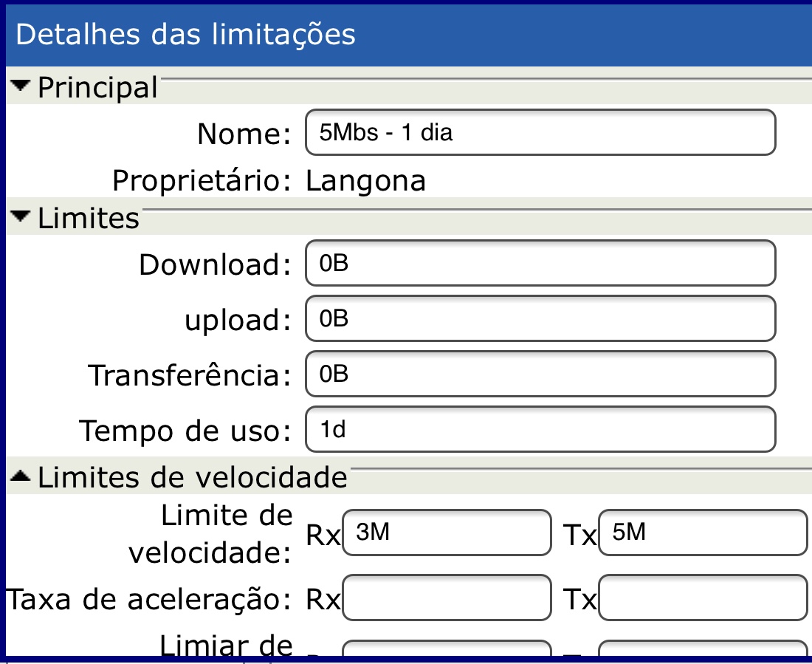Click the Tempo de uso label
The height and width of the screenshot is (664, 812).
[185, 430]
